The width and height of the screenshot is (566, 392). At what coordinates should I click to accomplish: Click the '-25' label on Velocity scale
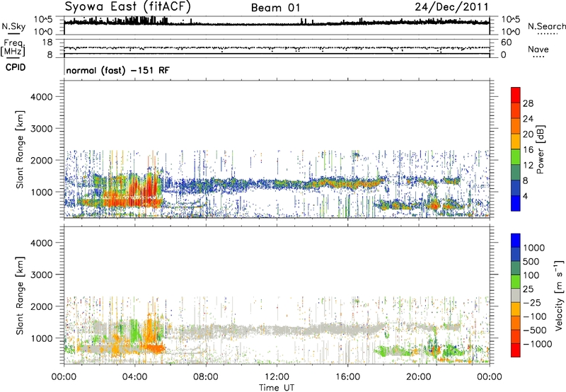532,303
